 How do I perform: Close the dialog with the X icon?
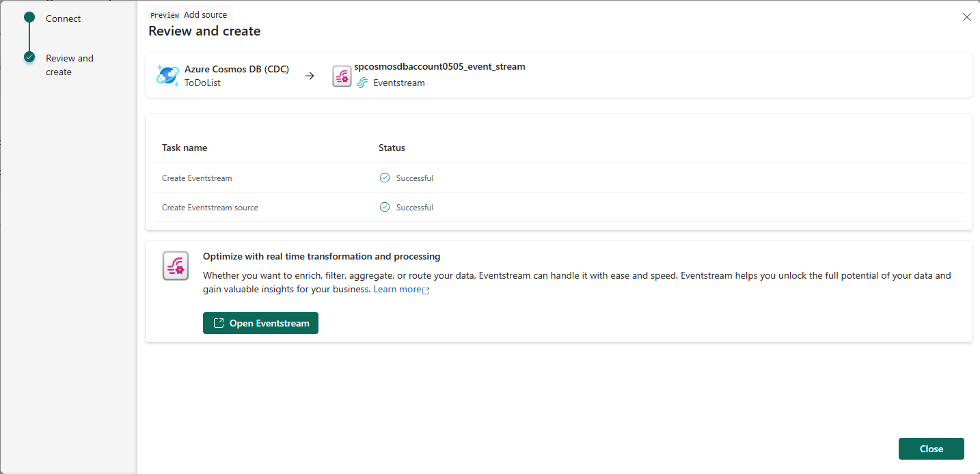[x=966, y=17]
